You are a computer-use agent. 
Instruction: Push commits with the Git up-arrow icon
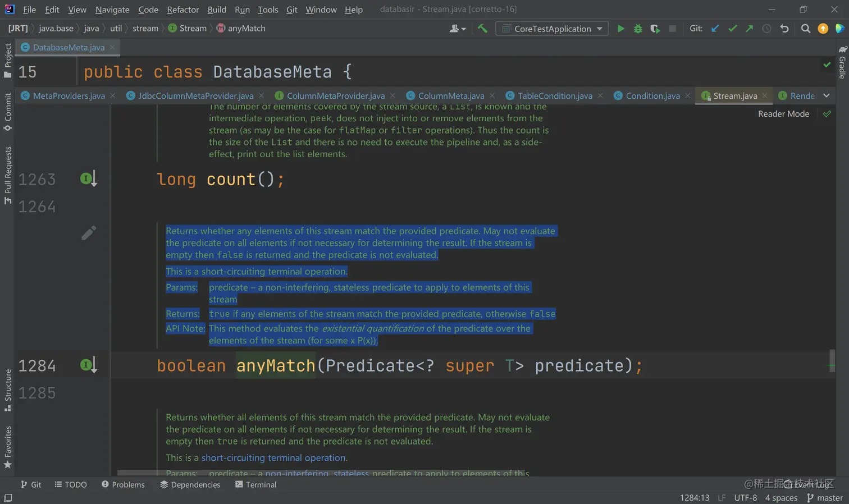[x=749, y=29]
